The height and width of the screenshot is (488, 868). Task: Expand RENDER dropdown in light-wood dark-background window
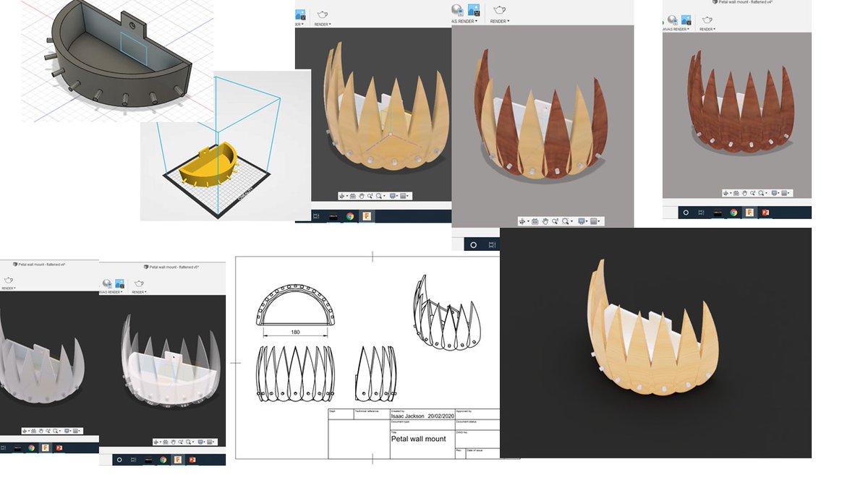323,25
